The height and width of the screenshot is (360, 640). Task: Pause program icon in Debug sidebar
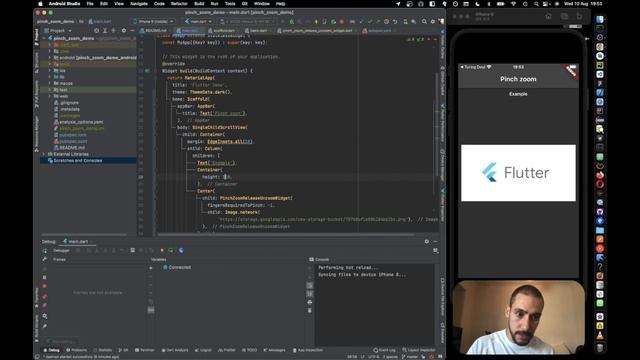click(44, 278)
